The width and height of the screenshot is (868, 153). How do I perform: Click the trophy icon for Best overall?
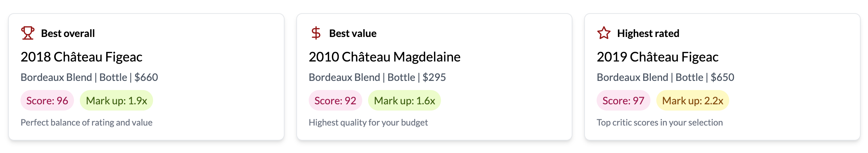pyautogui.click(x=27, y=33)
